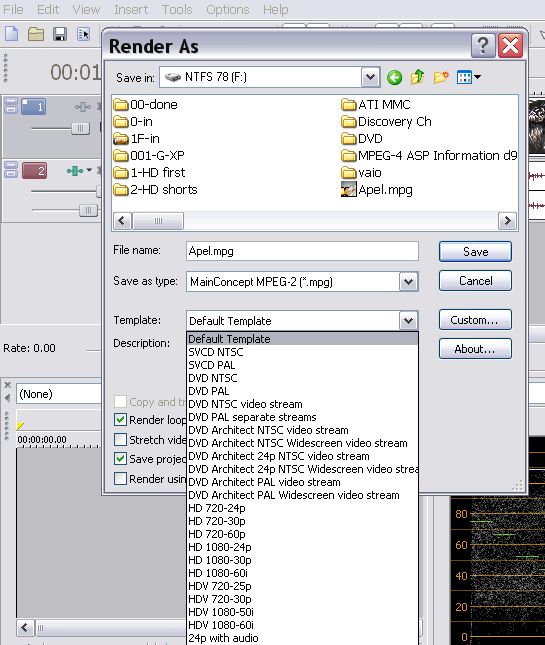The image size is (545, 645).
Task: Open the File menu
Action: 13,9
